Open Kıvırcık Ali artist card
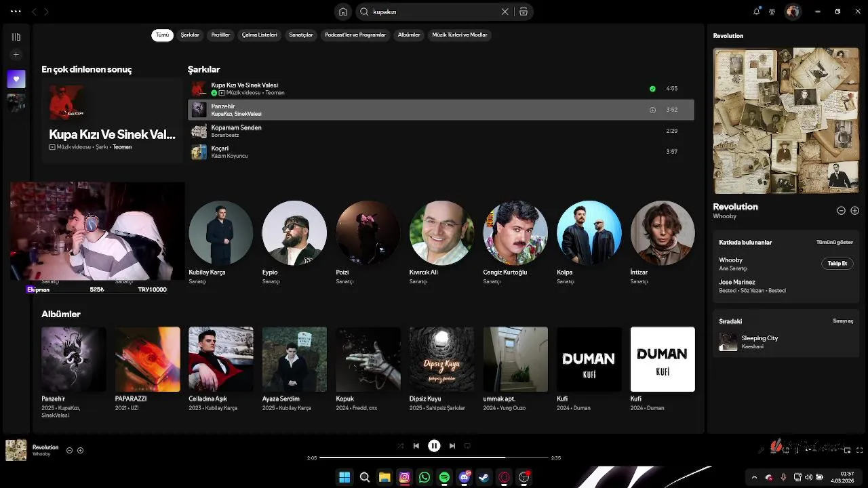Viewport: 868px width, 488px height. [441, 243]
